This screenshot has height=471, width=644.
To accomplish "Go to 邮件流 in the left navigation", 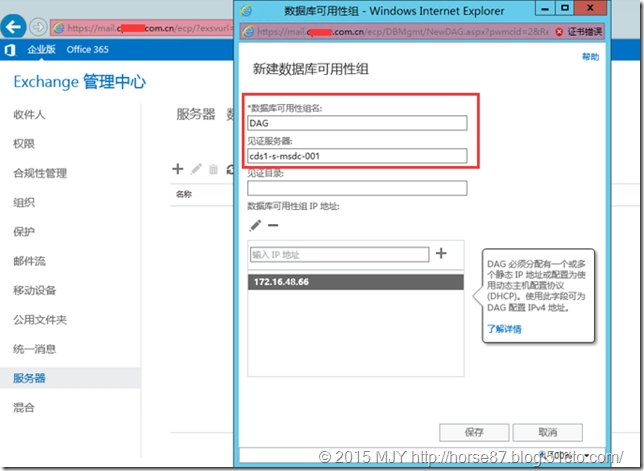I will coord(29,261).
